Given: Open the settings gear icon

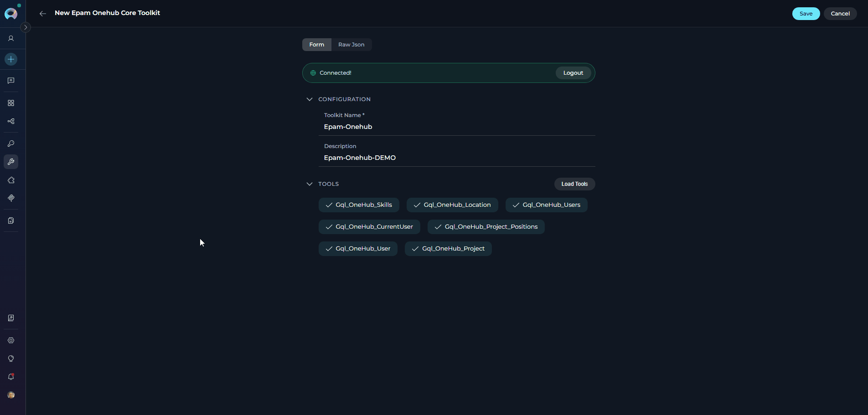Looking at the screenshot, I should [x=11, y=340].
